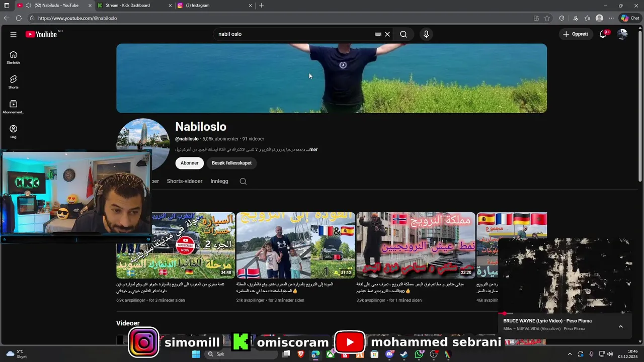
Task: Mute the YouTube tab audio icon
Action: click(x=28, y=6)
